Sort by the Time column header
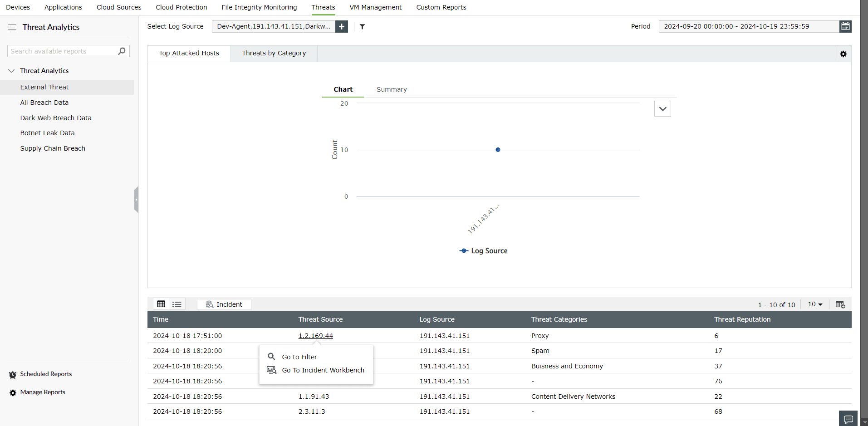 [x=161, y=319]
